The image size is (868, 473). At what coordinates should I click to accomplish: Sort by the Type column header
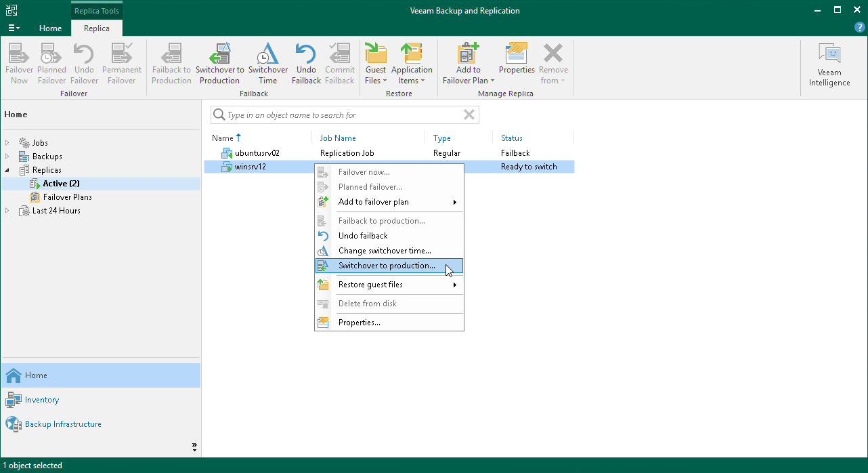(x=442, y=138)
